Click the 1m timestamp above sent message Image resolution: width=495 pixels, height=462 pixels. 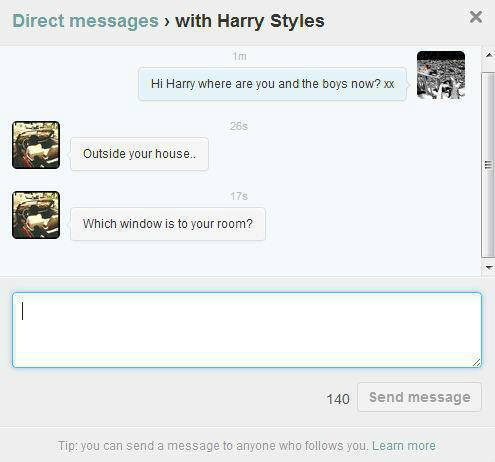point(239,56)
